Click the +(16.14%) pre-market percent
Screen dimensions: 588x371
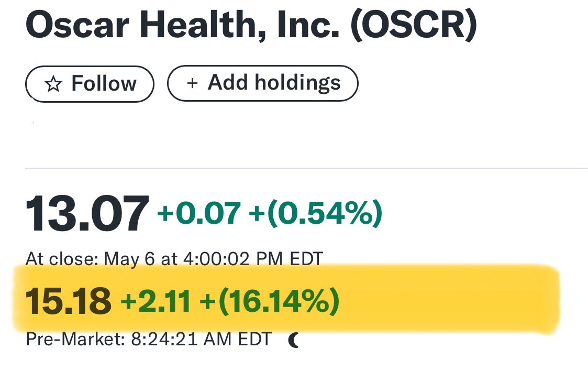coord(269,302)
